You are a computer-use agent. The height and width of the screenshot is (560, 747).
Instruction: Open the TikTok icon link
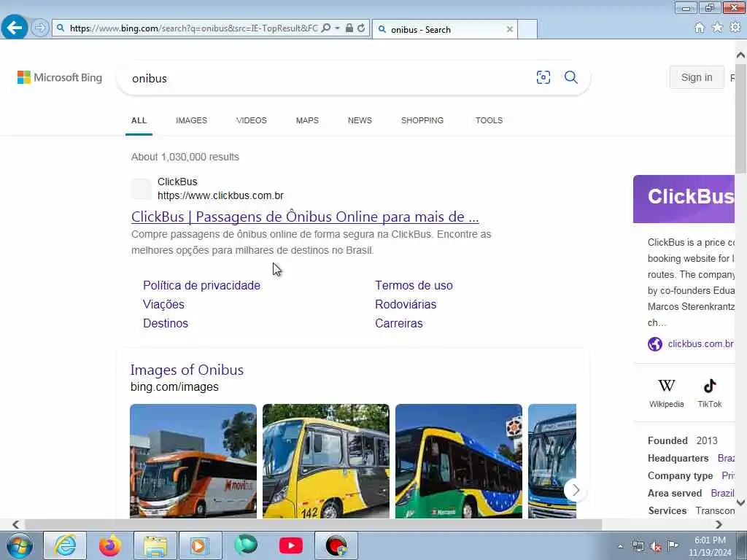pyautogui.click(x=709, y=393)
